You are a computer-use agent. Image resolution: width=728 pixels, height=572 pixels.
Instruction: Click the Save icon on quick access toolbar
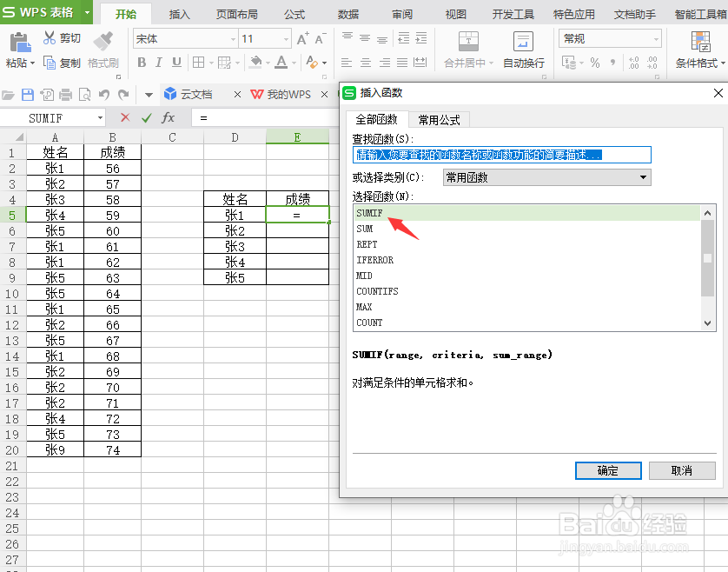tap(29, 94)
